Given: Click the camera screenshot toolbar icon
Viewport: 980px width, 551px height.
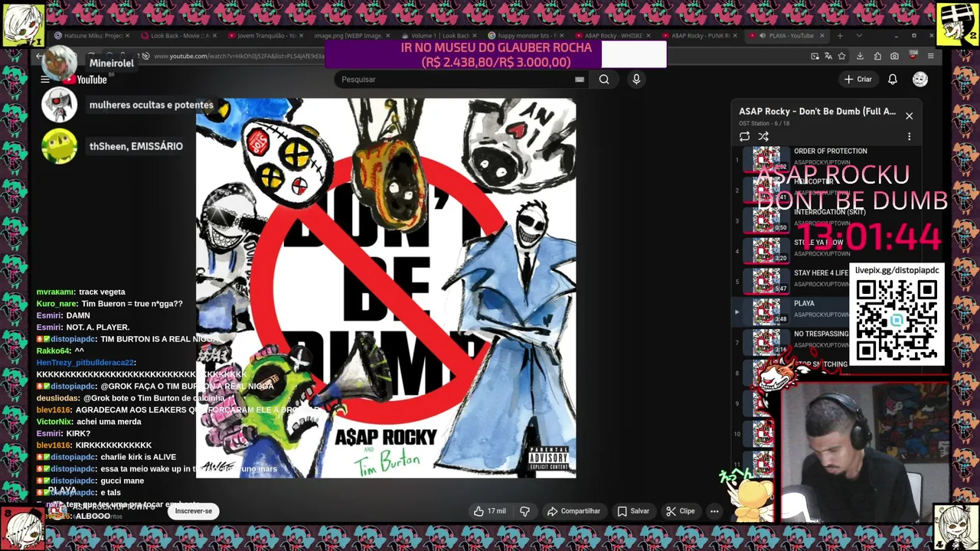Looking at the screenshot, I should [x=894, y=56].
